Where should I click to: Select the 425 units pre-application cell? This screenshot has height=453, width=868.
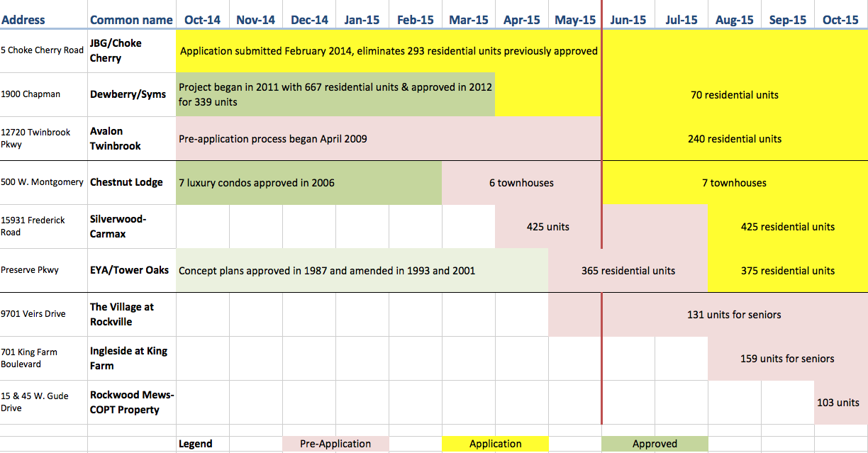click(x=547, y=227)
